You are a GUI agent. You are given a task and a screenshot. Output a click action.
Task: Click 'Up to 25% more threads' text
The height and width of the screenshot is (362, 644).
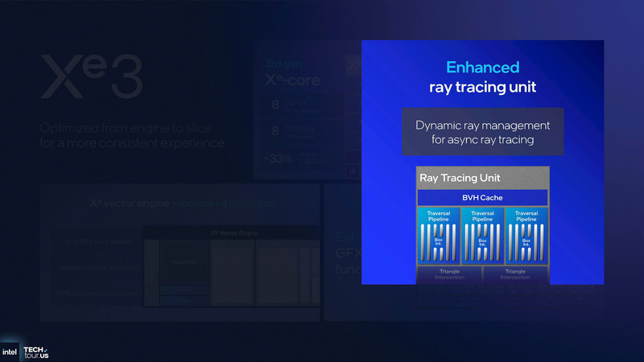click(x=97, y=241)
